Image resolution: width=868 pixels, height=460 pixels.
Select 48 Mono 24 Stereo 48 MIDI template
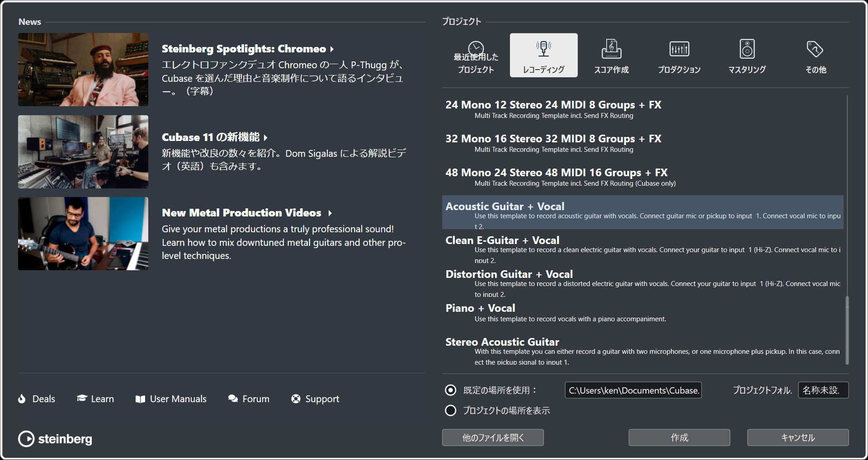(x=642, y=178)
